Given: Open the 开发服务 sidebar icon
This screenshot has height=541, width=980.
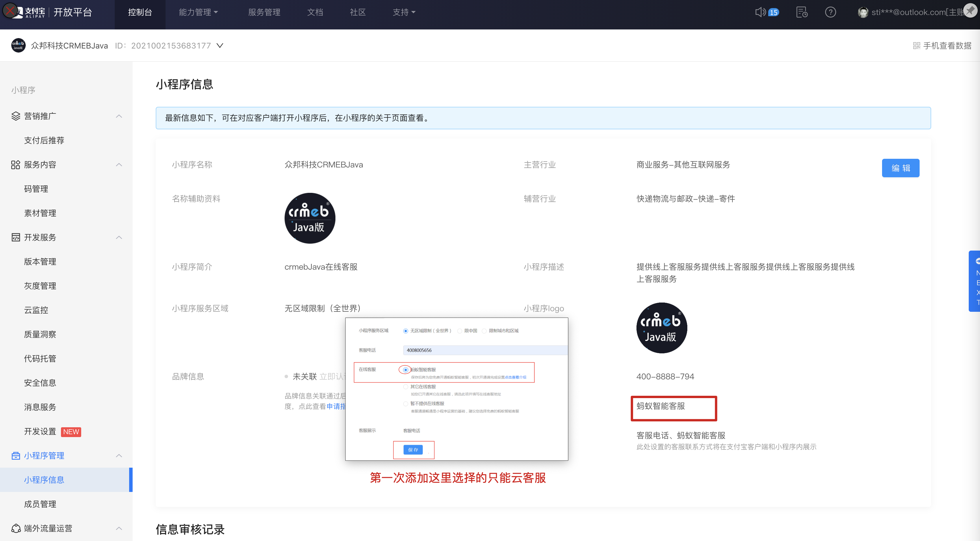Looking at the screenshot, I should (x=16, y=237).
